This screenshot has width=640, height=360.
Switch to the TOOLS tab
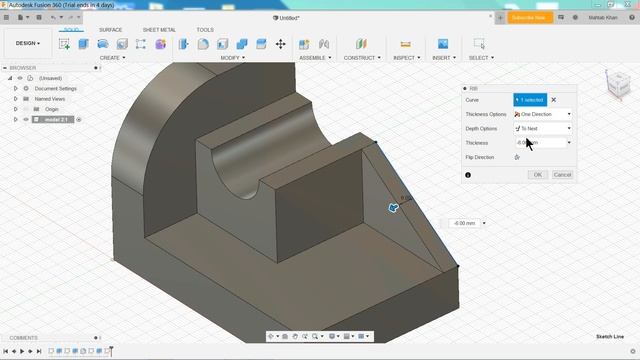pos(205,30)
